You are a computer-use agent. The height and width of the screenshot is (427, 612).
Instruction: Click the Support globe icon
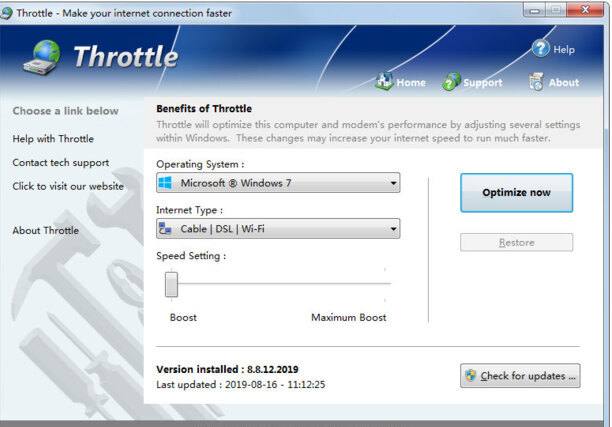[451, 82]
